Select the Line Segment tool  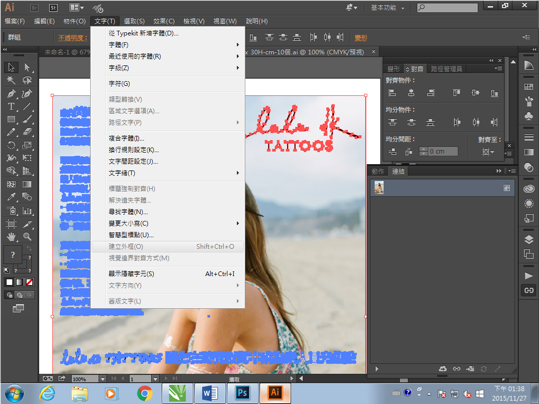[27, 107]
